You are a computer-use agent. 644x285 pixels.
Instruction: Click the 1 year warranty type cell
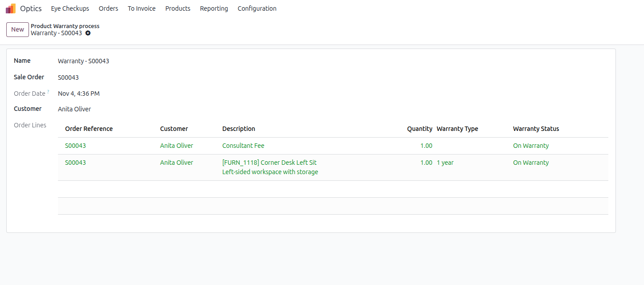(445, 163)
